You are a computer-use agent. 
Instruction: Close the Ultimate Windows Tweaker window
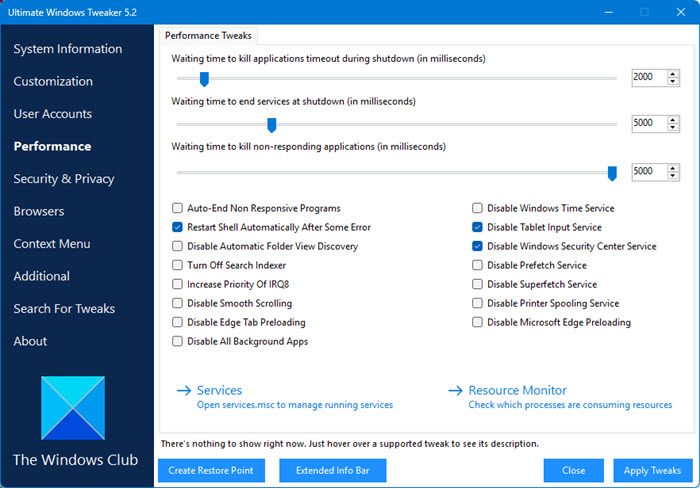pyautogui.click(x=681, y=12)
